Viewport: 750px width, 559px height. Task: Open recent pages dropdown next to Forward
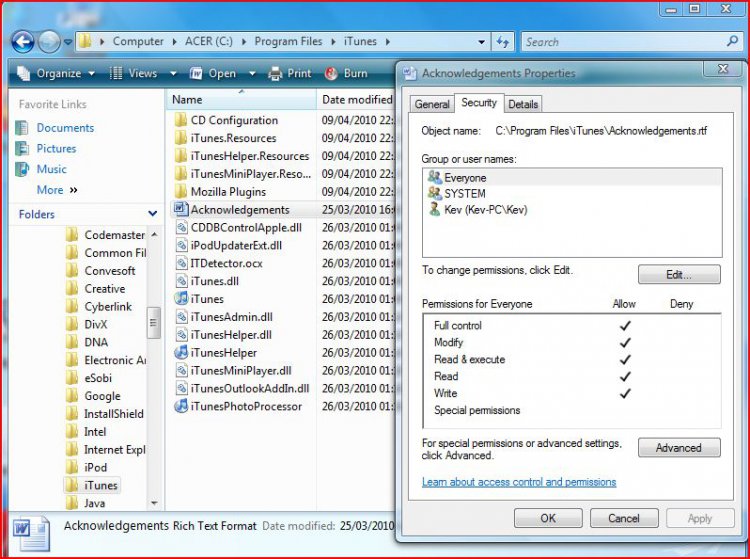(x=68, y=42)
